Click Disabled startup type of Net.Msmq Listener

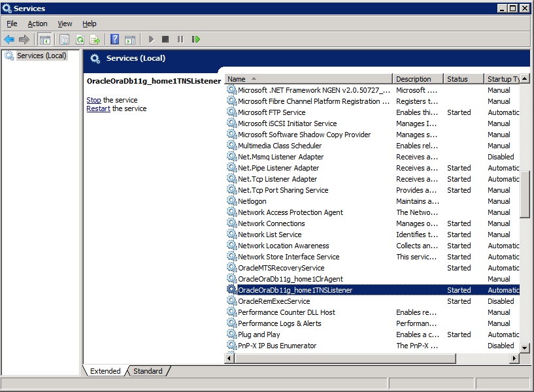pyautogui.click(x=501, y=157)
